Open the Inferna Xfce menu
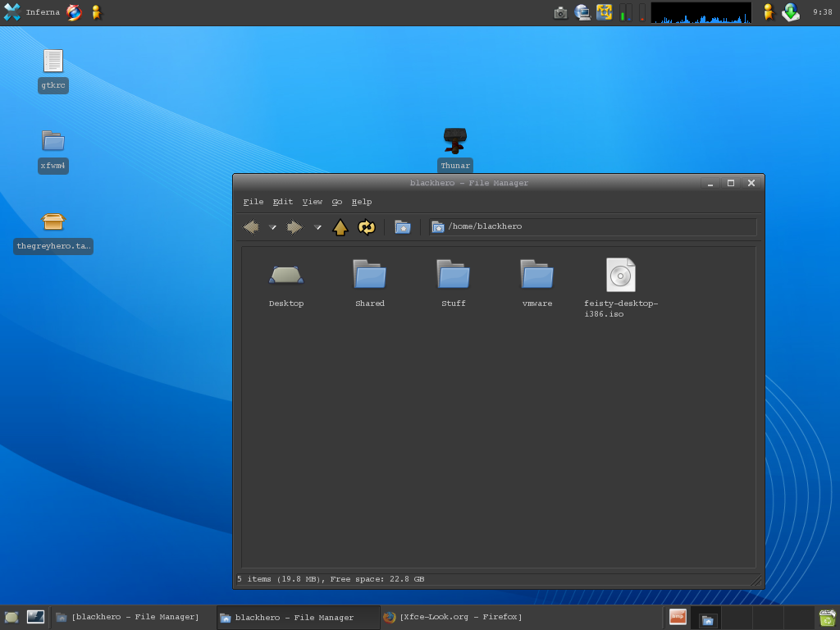This screenshot has width=840, height=630. pos(32,12)
